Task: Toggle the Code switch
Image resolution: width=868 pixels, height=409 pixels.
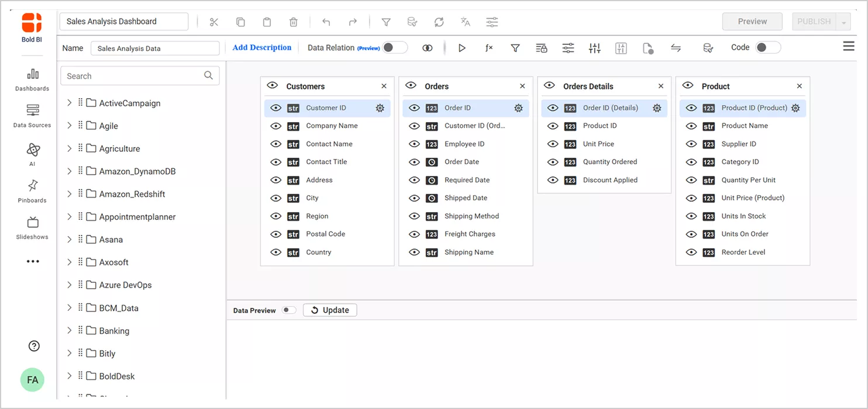Action: click(768, 47)
